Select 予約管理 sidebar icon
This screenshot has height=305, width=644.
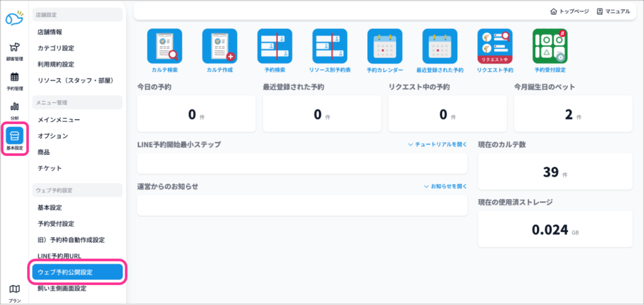point(14,81)
